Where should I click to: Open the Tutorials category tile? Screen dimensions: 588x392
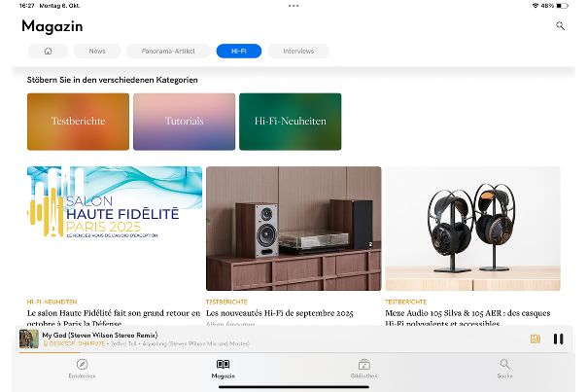tap(184, 122)
